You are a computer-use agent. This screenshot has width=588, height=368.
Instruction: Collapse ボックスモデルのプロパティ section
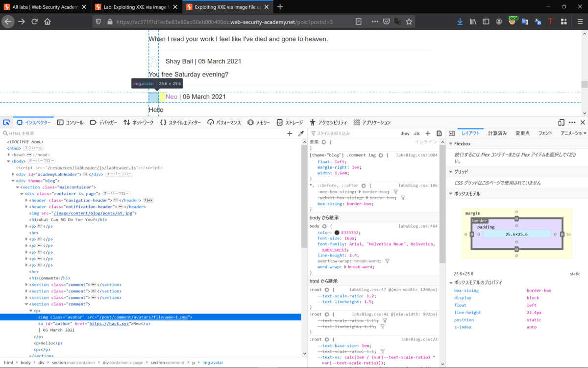pyautogui.click(x=451, y=283)
